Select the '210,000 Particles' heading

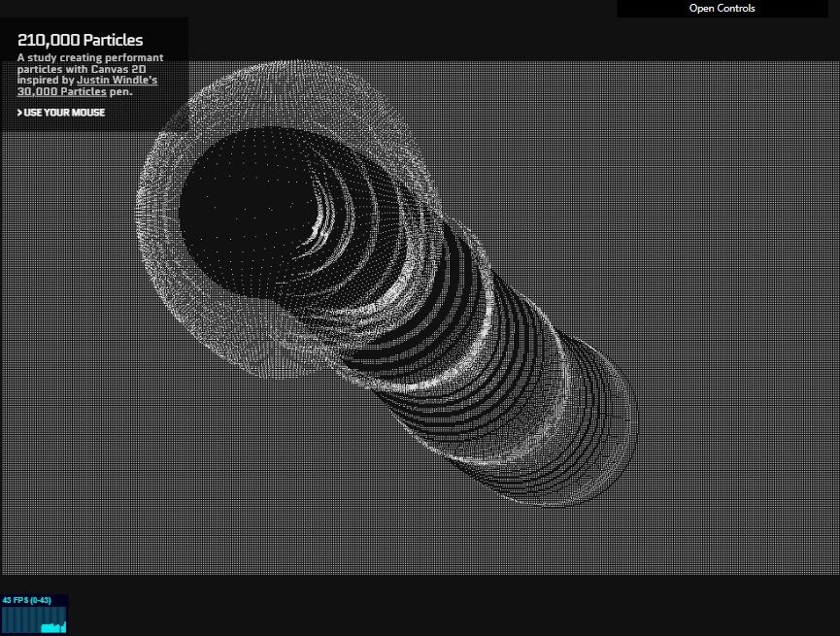tap(81, 40)
